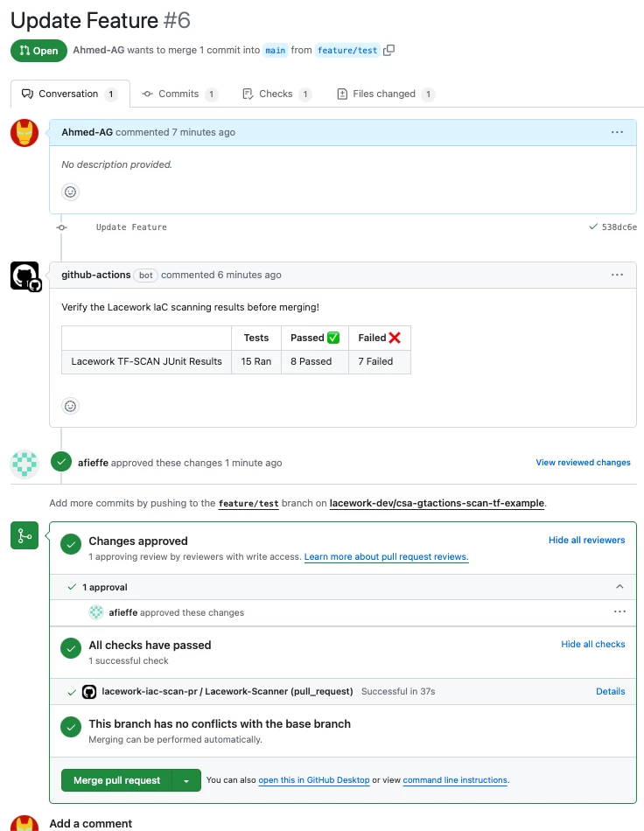Click the commit status checkmark beside 538dc6e
The width and height of the screenshot is (644, 831).
[x=593, y=227]
